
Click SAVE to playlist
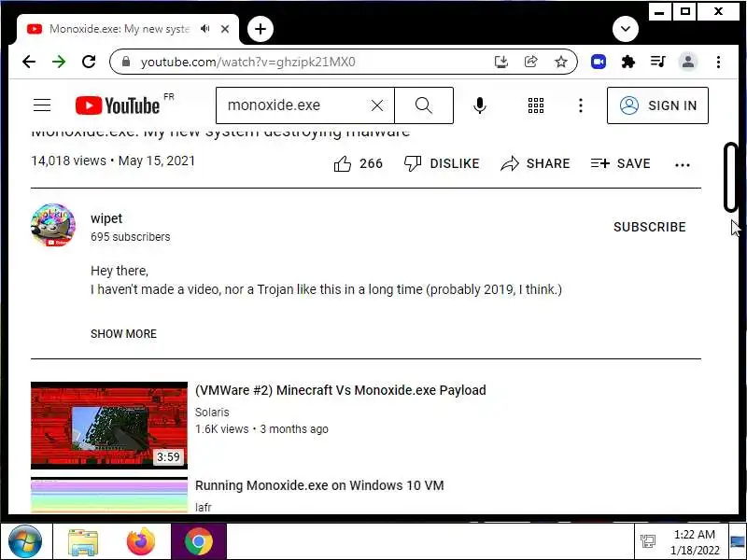pyautogui.click(x=620, y=164)
